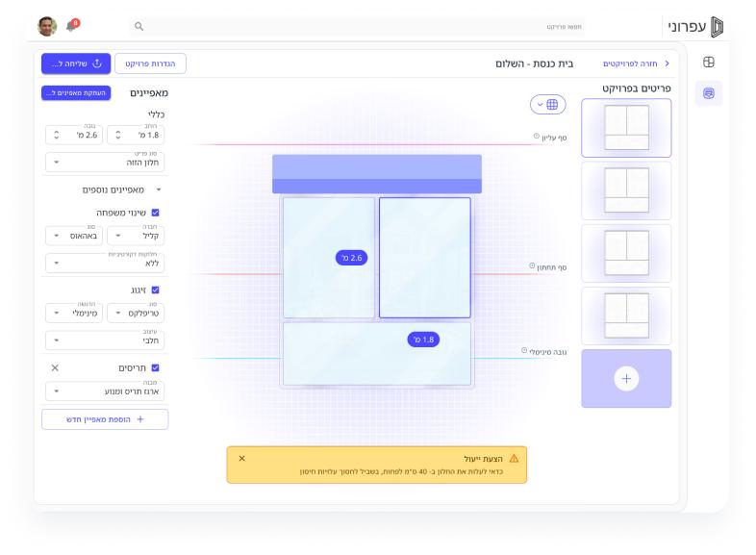
Task: Open the dashboard grid icon in sidebar
Action: pyautogui.click(x=709, y=63)
